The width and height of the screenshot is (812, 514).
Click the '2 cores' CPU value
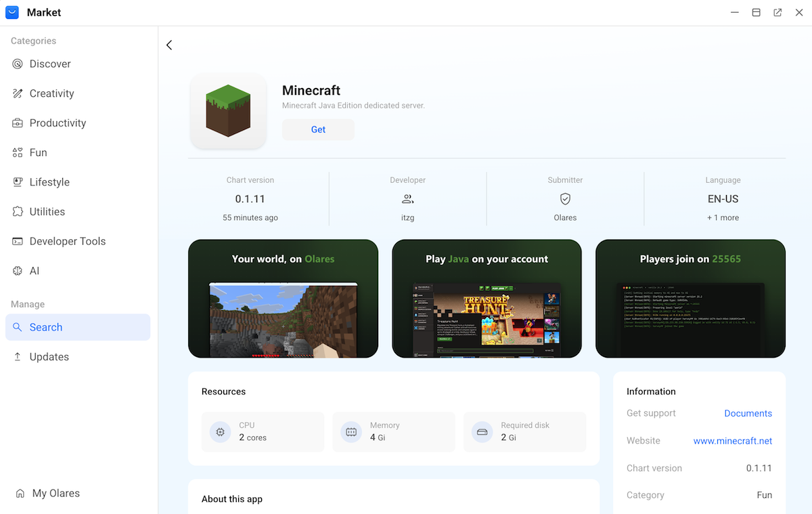tap(252, 437)
